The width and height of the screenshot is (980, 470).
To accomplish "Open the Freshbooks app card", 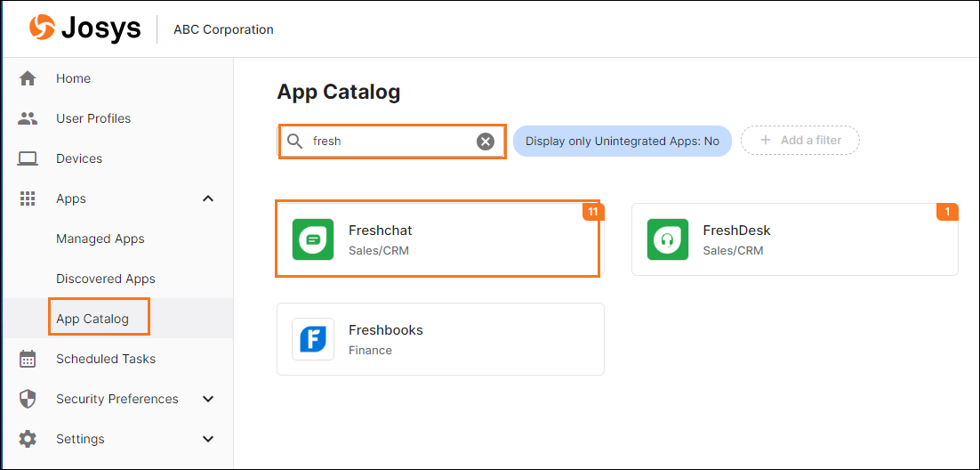I will (x=440, y=339).
